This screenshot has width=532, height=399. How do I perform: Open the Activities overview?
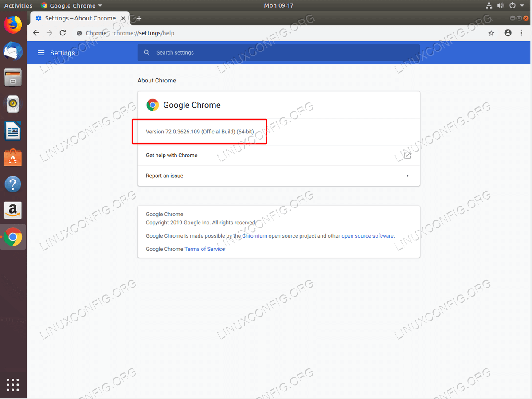[x=18, y=5]
